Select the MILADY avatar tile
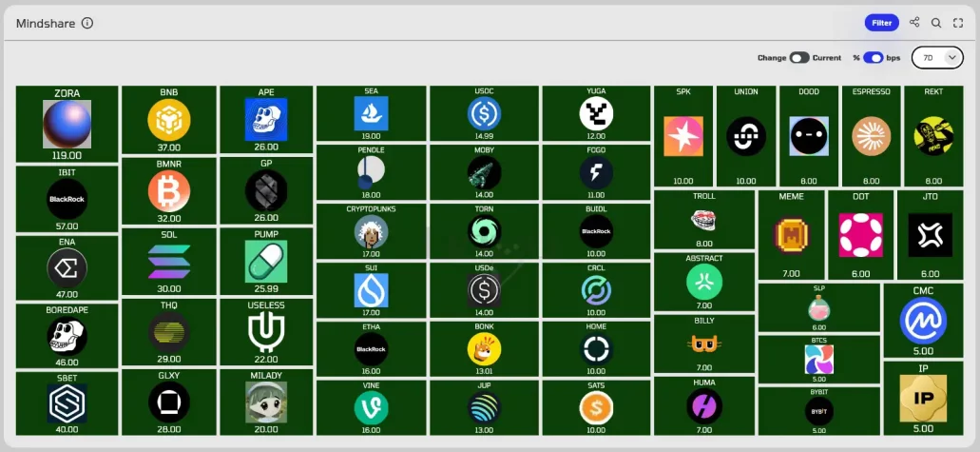 click(x=266, y=403)
